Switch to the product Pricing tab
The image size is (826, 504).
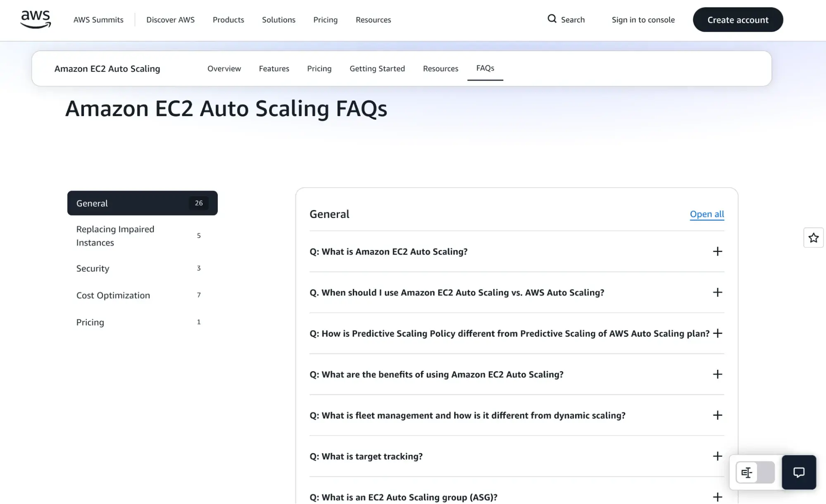(319, 69)
